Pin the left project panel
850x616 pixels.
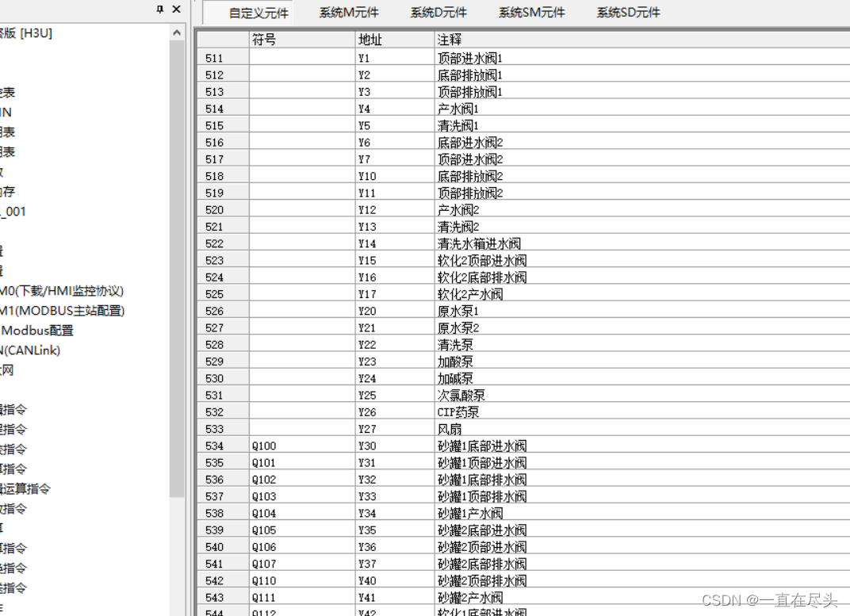160,10
